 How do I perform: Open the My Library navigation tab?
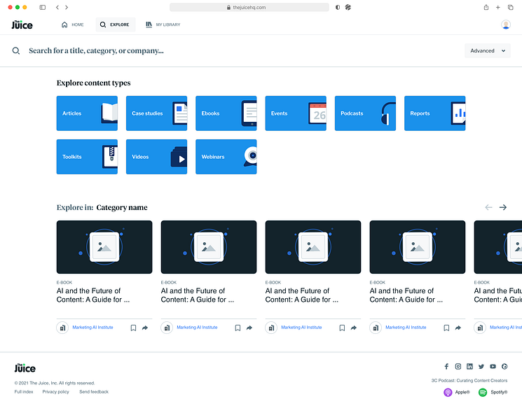point(163,24)
